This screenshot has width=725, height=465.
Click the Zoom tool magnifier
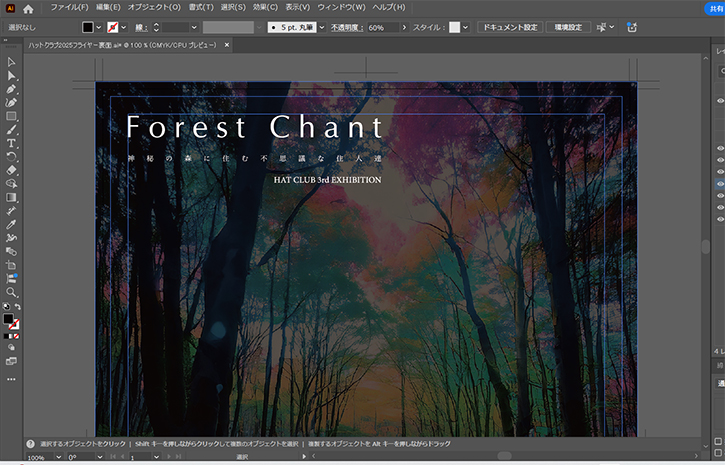click(11, 291)
